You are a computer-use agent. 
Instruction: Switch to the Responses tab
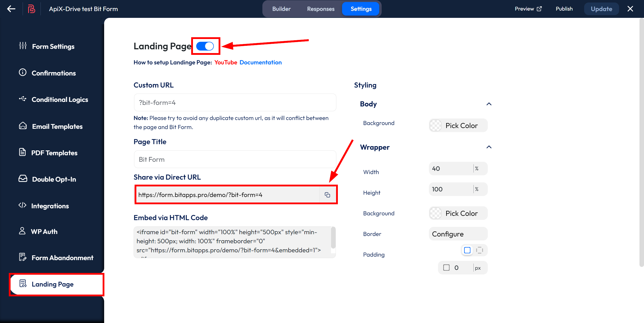tap(321, 9)
